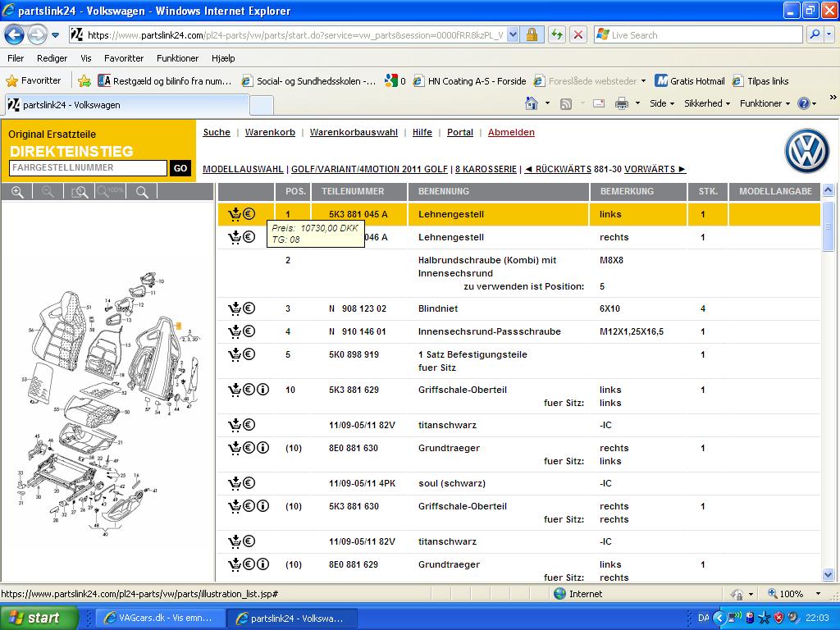Show price for 8E0 881 630 Grundtraeger
This screenshot has width=840, height=630.
[249, 448]
